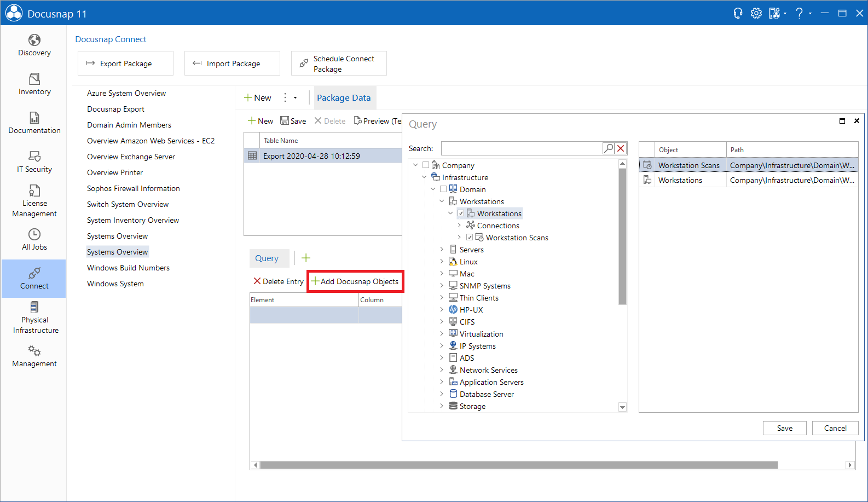
Task: Uncheck the Workstation Scans checkbox
Action: (x=470, y=237)
